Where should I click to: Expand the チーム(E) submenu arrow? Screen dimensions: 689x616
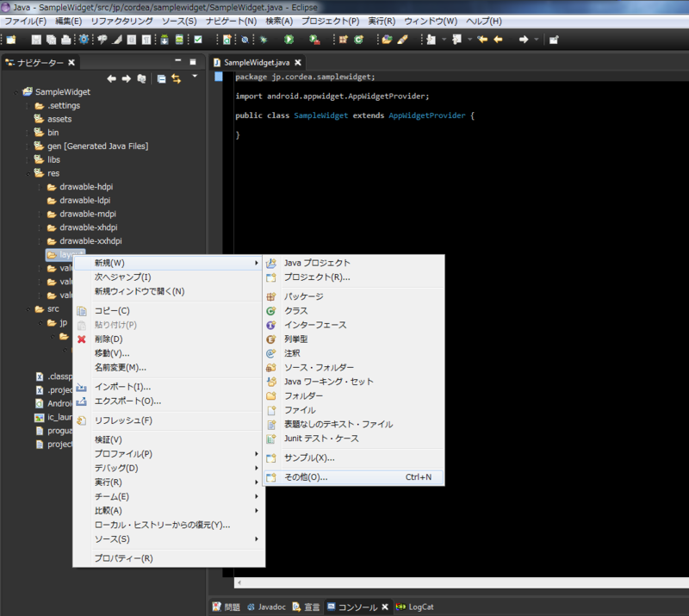[257, 496]
